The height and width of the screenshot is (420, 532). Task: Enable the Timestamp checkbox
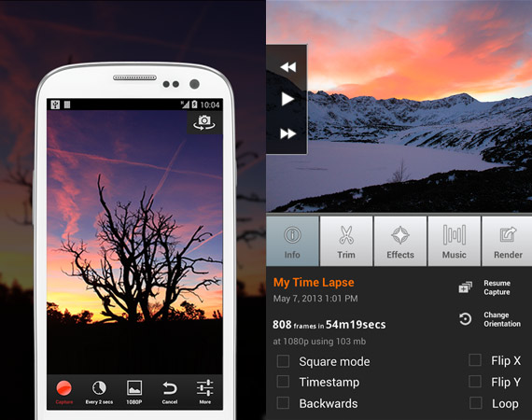[283, 382]
